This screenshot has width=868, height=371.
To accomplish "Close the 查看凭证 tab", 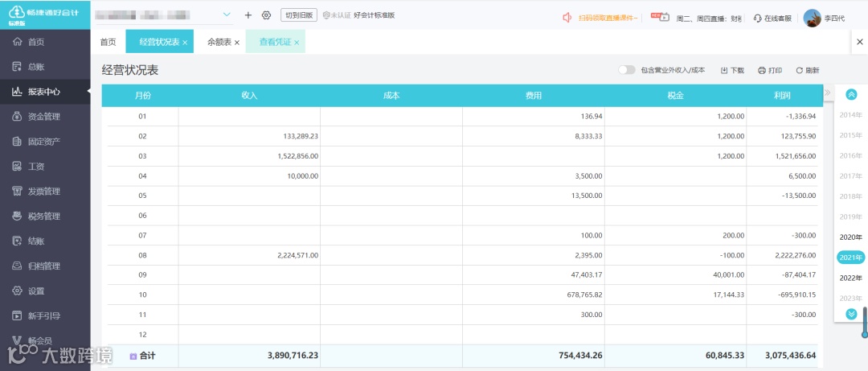I will pos(297,43).
